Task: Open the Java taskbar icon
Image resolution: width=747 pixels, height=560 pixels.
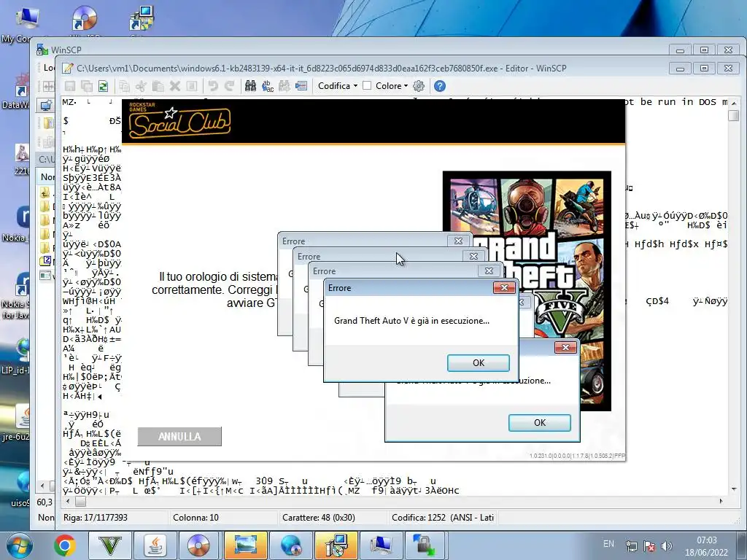Action: coord(155,545)
